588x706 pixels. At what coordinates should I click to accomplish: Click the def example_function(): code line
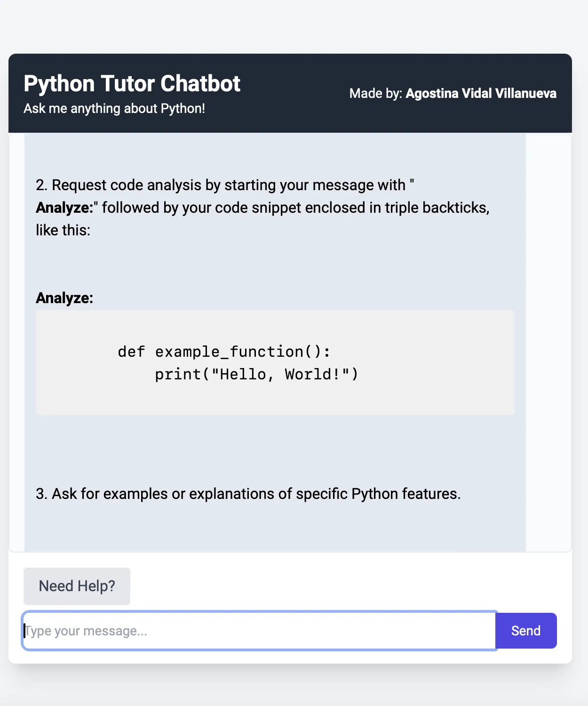point(224,352)
